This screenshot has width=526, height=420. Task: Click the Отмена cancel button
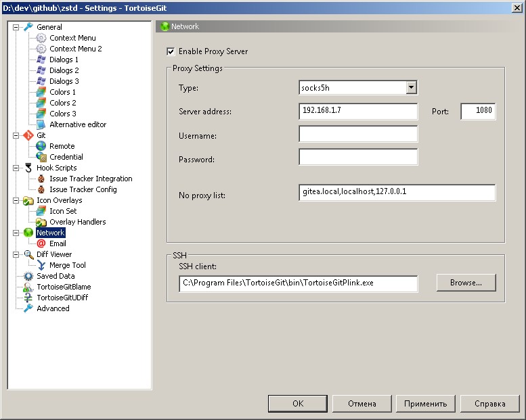pos(361,404)
